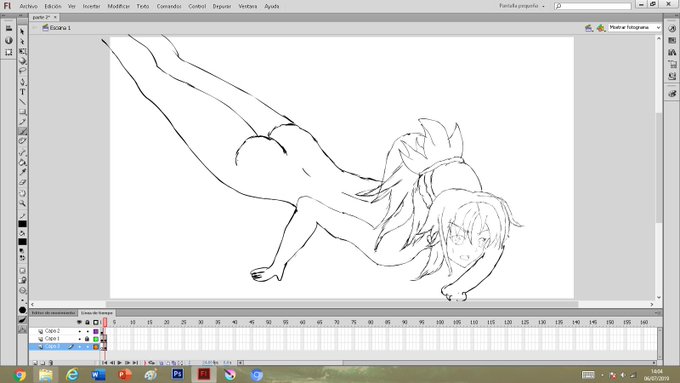Viewport: 680px width, 383px height.
Task: Click the help search field
Action: pos(592,6)
